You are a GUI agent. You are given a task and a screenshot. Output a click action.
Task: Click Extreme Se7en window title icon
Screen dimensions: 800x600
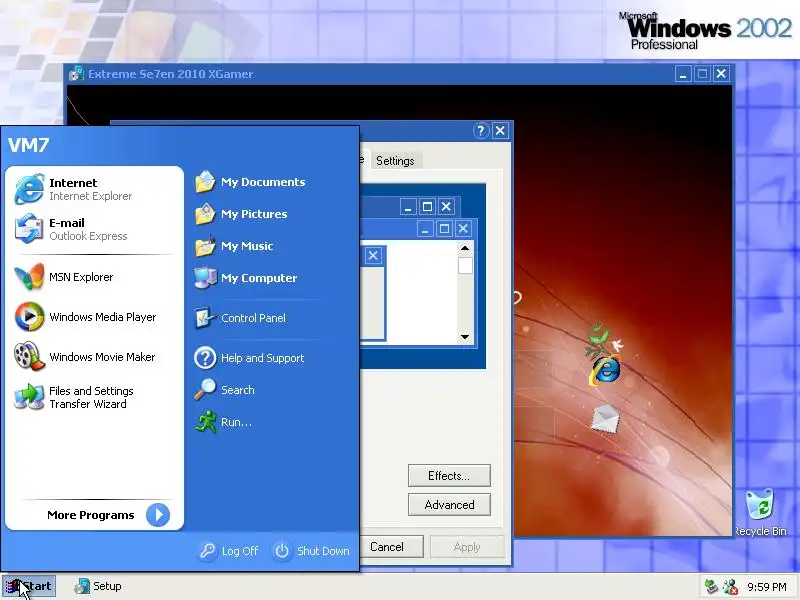coord(76,74)
